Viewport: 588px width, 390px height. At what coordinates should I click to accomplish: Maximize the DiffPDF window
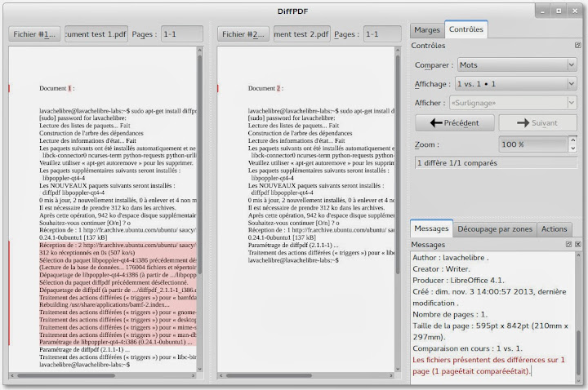tap(559, 11)
